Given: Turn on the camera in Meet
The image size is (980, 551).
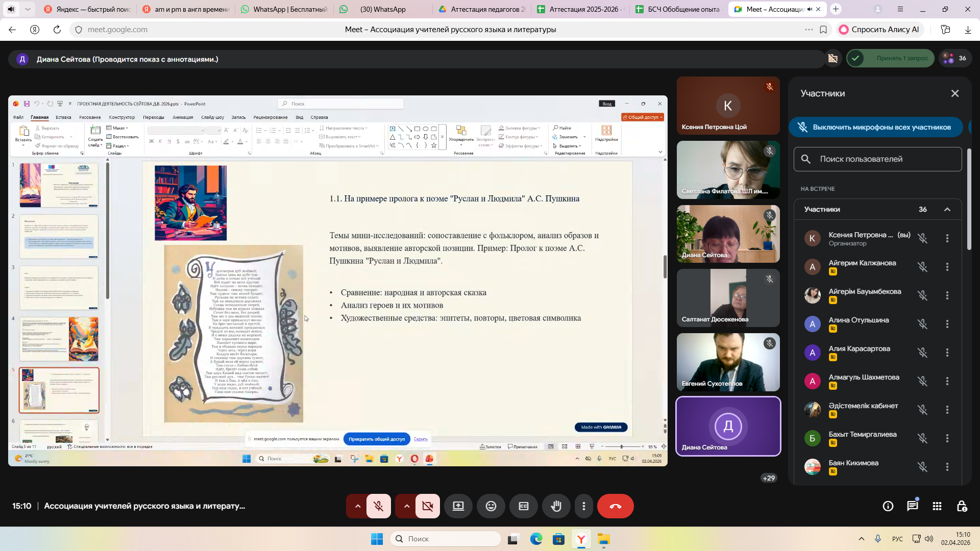Looking at the screenshot, I should [x=427, y=506].
